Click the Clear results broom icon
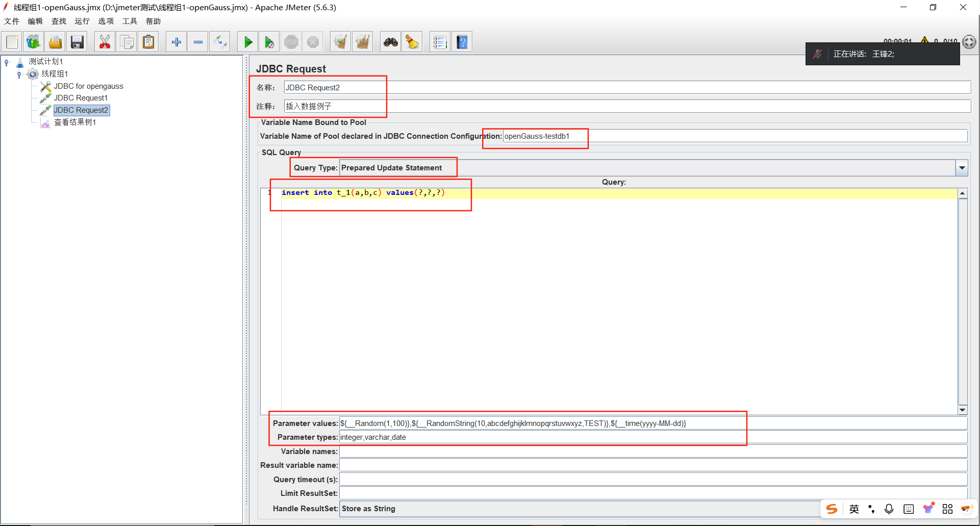This screenshot has width=980, height=526. (x=340, y=42)
